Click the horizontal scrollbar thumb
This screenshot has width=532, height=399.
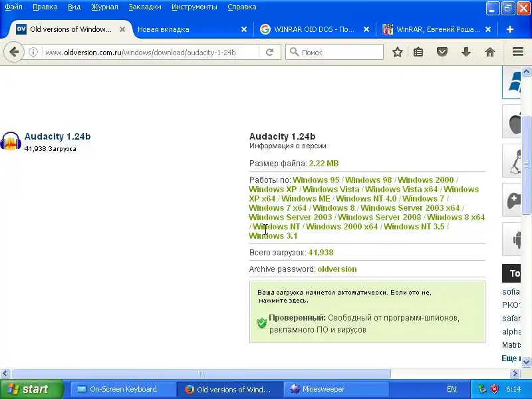tap(201, 374)
